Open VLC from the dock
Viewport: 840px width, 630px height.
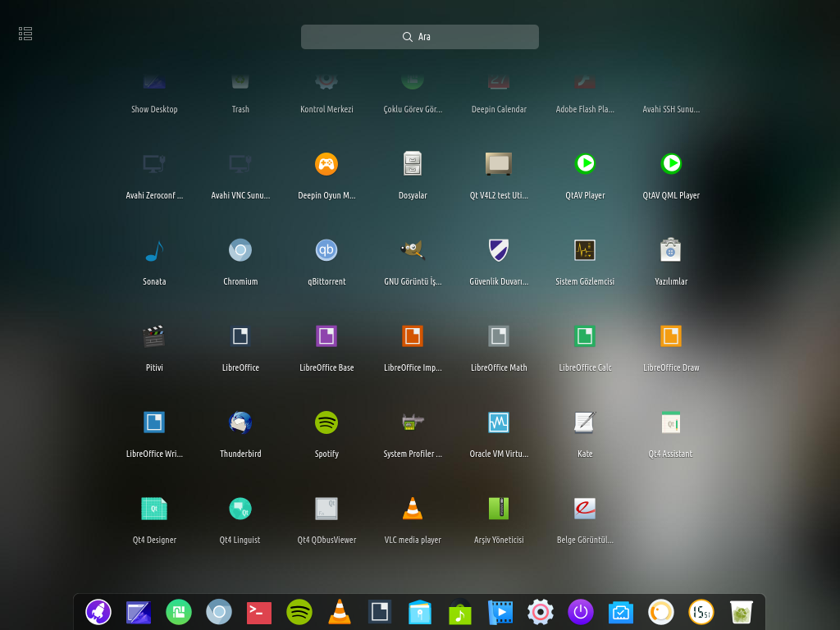[x=339, y=612]
